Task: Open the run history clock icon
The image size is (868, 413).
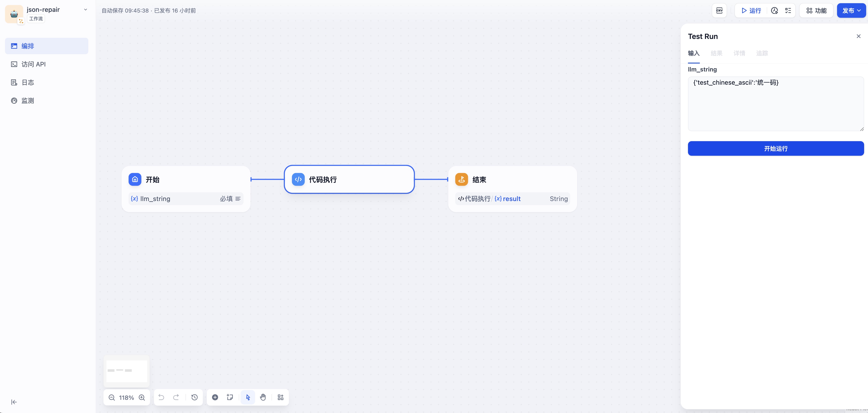Action: coord(774,10)
